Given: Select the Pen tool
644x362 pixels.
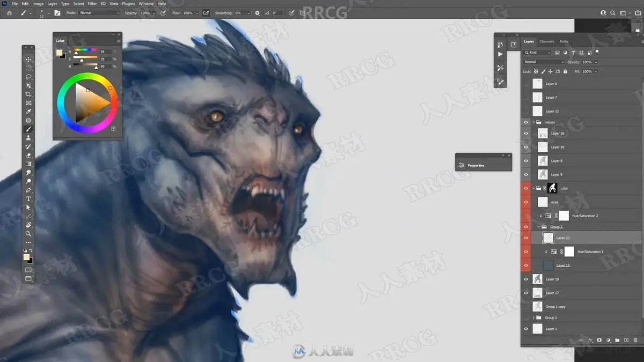Looking at the screenshot, I should pyautogui.click(x=28, y=190).
